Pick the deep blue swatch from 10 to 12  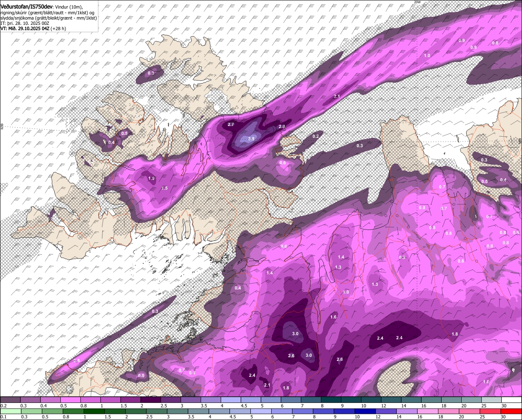(366, 411)
